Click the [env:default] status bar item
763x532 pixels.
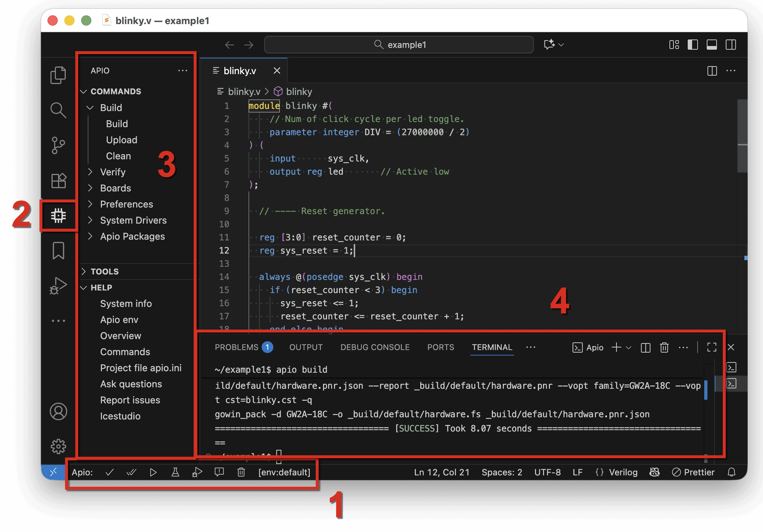(x=284, y=472)
